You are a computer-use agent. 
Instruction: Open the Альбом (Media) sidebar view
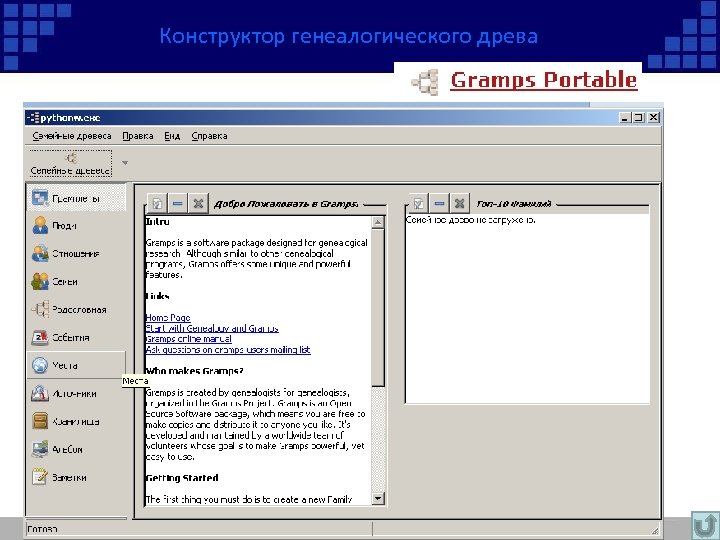pos(76,449)
